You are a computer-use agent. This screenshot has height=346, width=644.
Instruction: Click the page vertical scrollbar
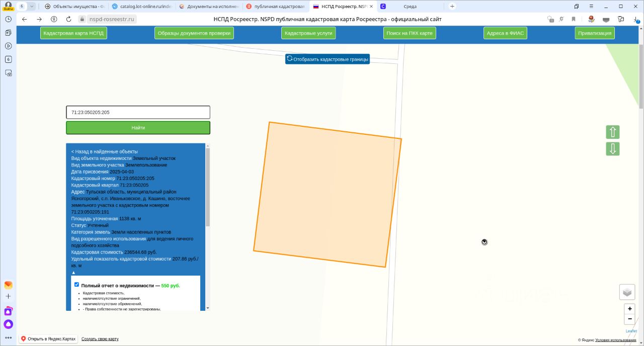[x=641, y=75]
